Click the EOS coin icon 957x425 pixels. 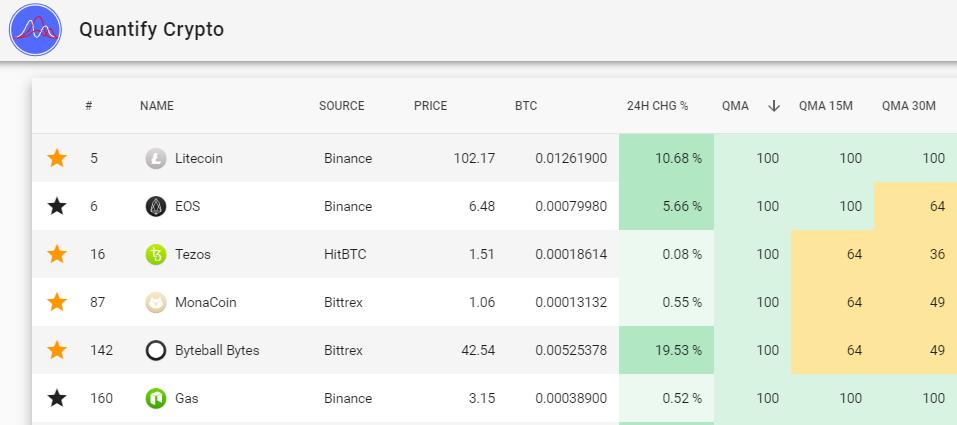tap(156, 206)
